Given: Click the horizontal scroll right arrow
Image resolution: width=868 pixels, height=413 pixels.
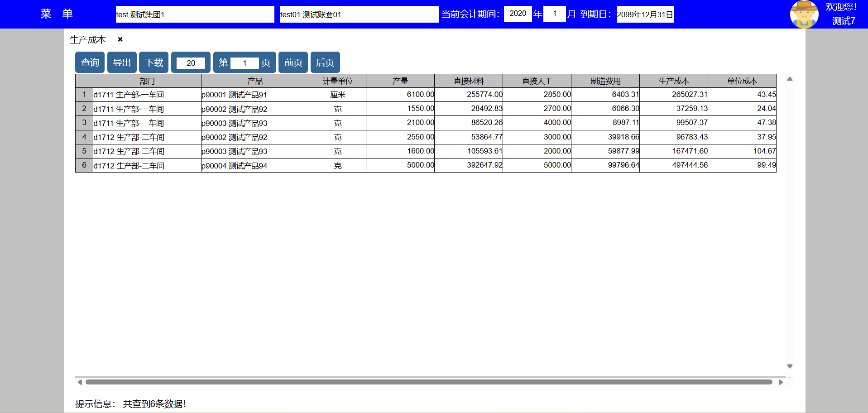Looking at the screenshot, I should pos(781,382).
